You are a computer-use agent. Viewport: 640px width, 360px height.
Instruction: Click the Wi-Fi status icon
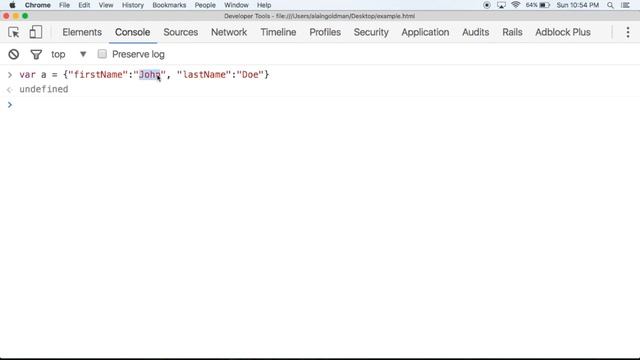516,5
